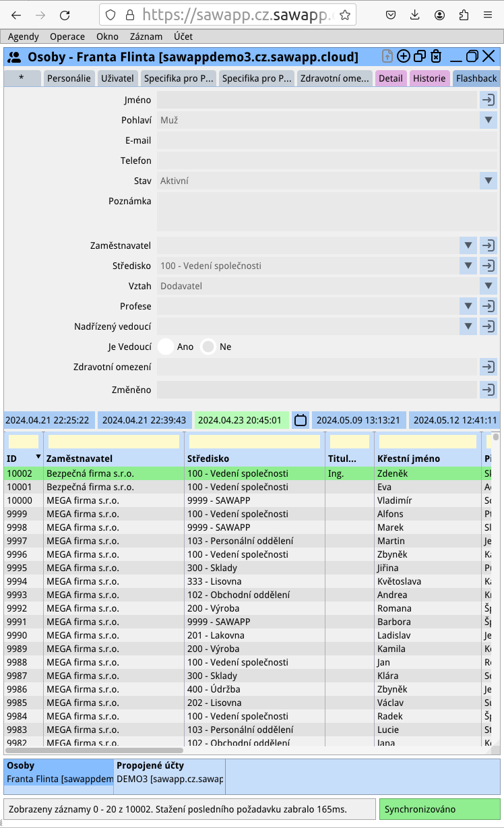The height and width of the screenshot is (828, 504).
Task: Expand the Zaměstnavatel dropdown
Action: click(x=468, y=245)
